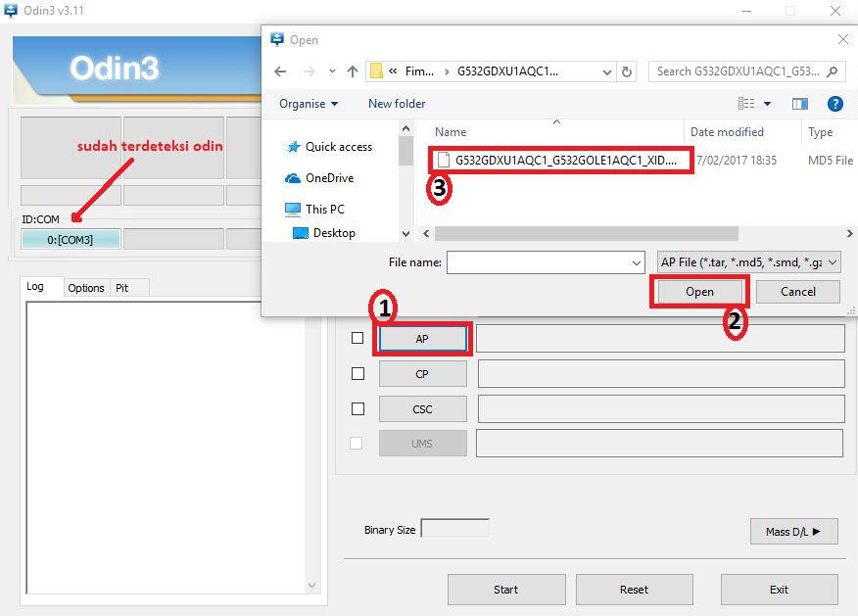Start flashing with Start button
This screenshot has width=858, height=616.
pyautogui.click(x=506, y=590)
